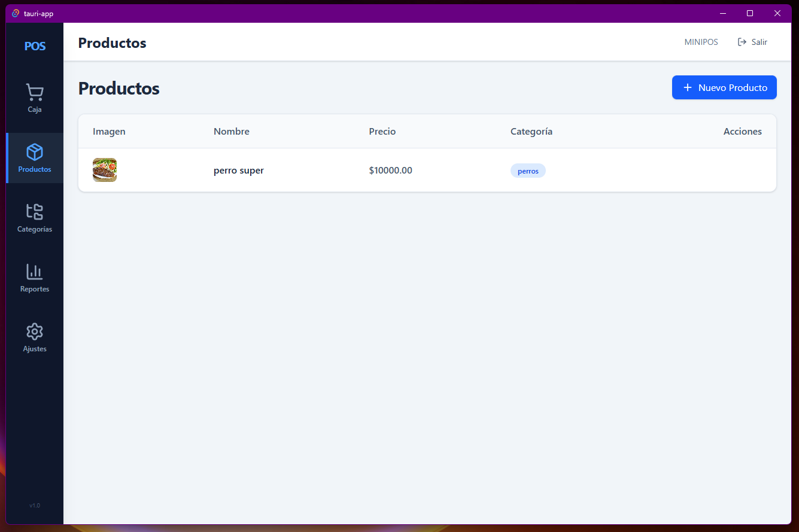The image size is (799, 532).
Task: Click the tauri-app icon in the title bar
Action: [x=14, y=13]
